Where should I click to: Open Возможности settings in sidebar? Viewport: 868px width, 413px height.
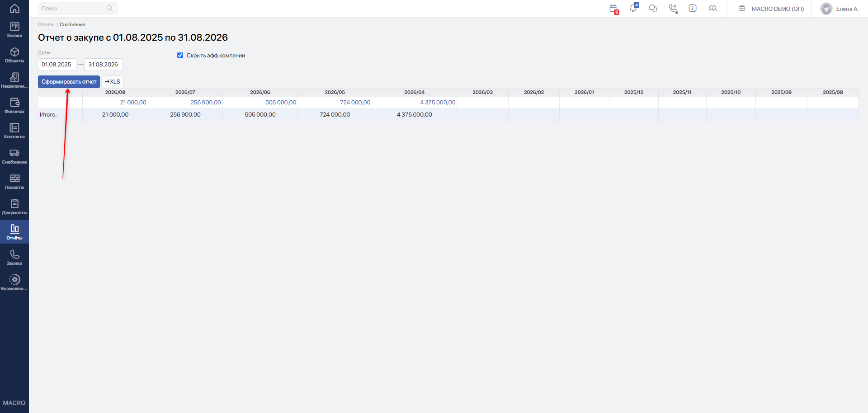click(x=14, y=283)
